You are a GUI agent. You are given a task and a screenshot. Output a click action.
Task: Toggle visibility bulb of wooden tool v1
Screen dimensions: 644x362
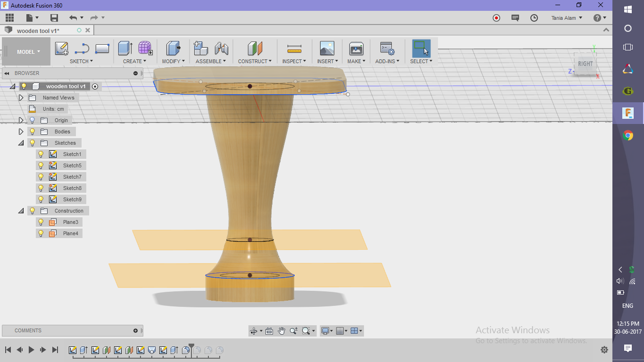point(24,86)
